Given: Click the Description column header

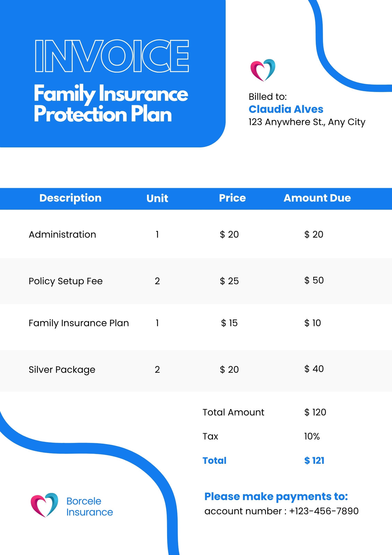Looking at the screenshot, I should (x=70, y=198).
